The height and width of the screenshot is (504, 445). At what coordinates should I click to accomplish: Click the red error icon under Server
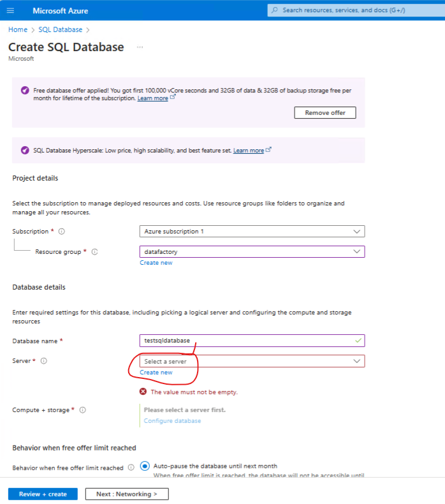click(x=143, y=392)
